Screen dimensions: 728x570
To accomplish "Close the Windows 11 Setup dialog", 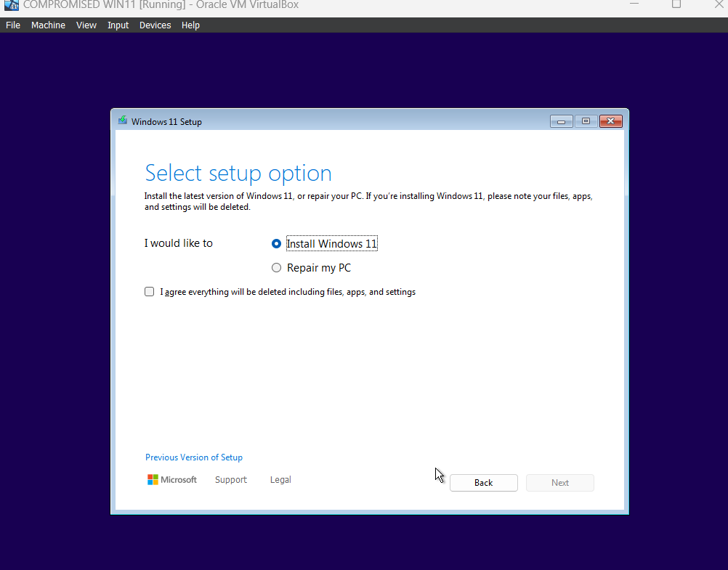I will click(x=610, y=121).
